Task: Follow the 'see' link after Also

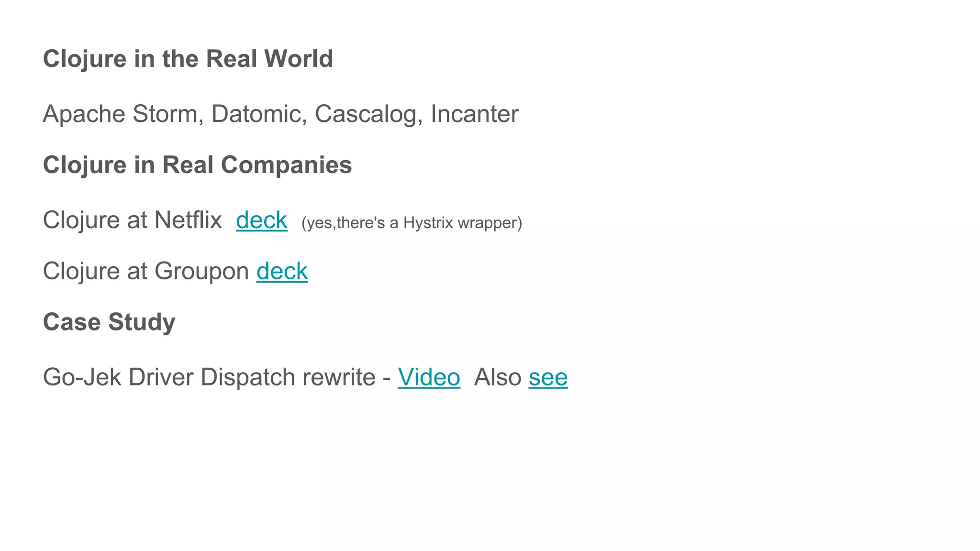Action: [548, 377]
